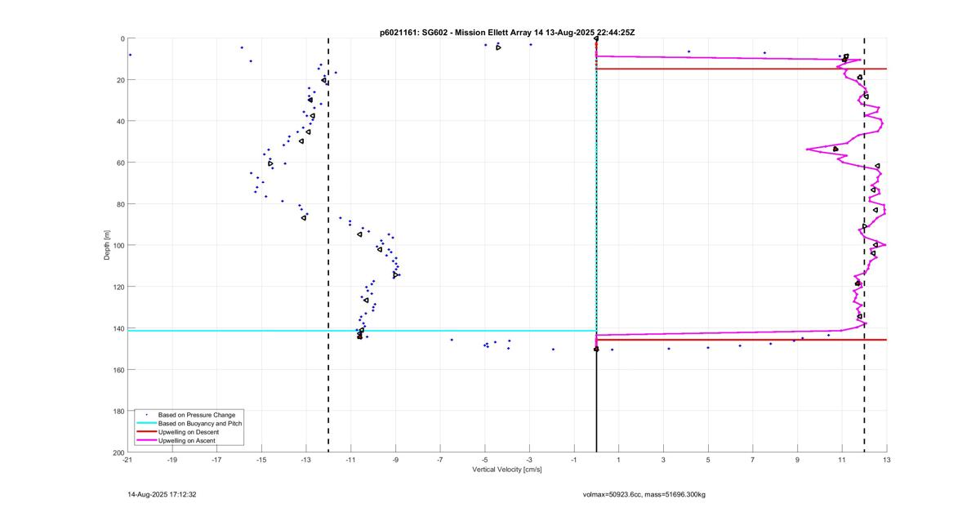
Task: Click the cyan line sample in the legend
Action: pyautogui.click(x=146, y=424)
